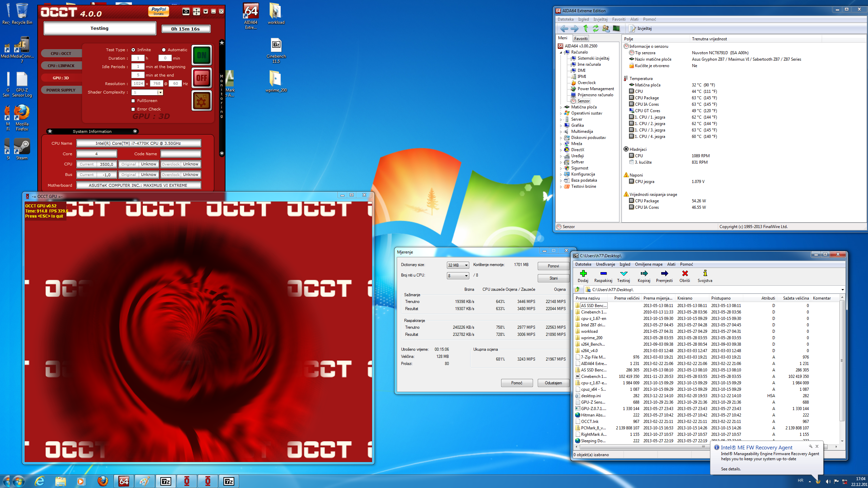This screenshot has width=868, height=488.
Task: Switch to POWER SUPPLY tab
Action: coord(61,90)
